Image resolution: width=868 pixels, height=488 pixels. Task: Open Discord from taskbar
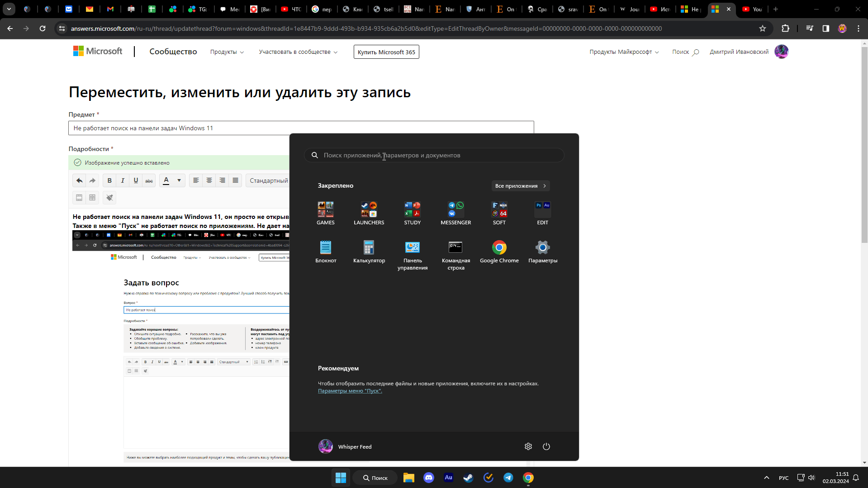(x=428, y=478)
